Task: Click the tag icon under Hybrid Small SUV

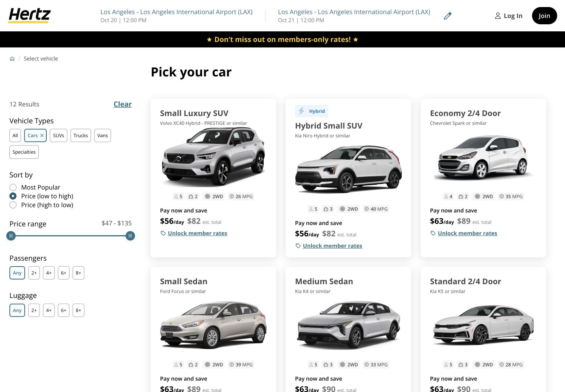Action: 298,246
